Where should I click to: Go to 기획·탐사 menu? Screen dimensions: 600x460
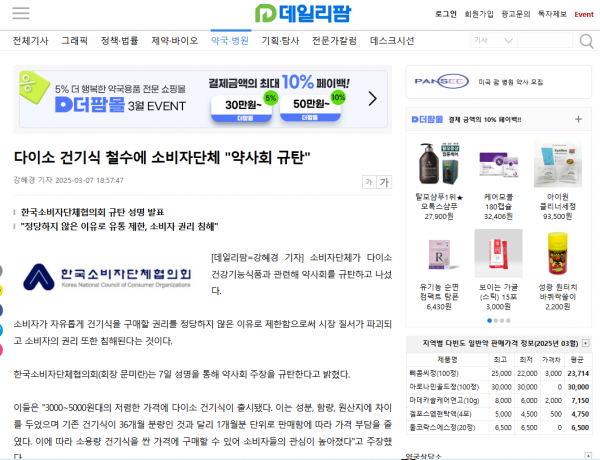coord(280,41)
